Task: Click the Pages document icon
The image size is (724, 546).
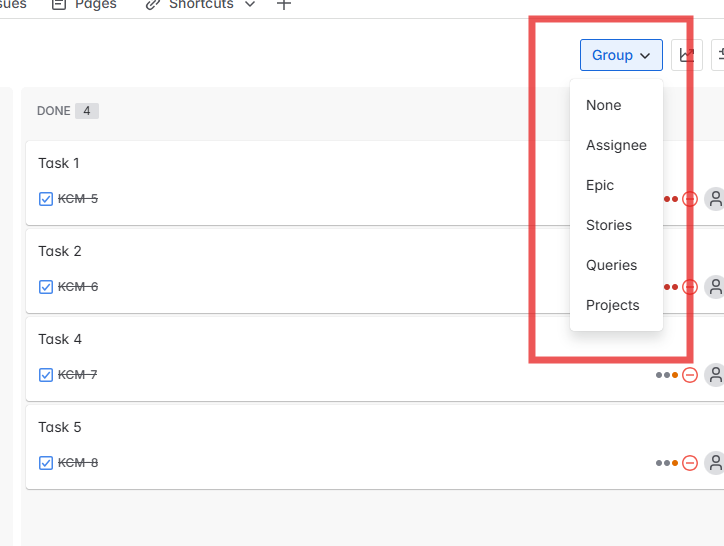Action: pos(59,5)
